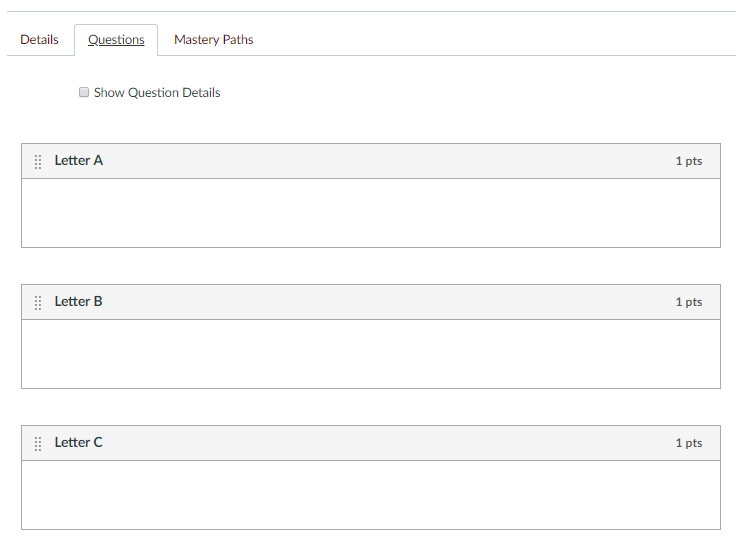Switch to the Details tab
Screen dimensions: 749x543
(40, 40)
